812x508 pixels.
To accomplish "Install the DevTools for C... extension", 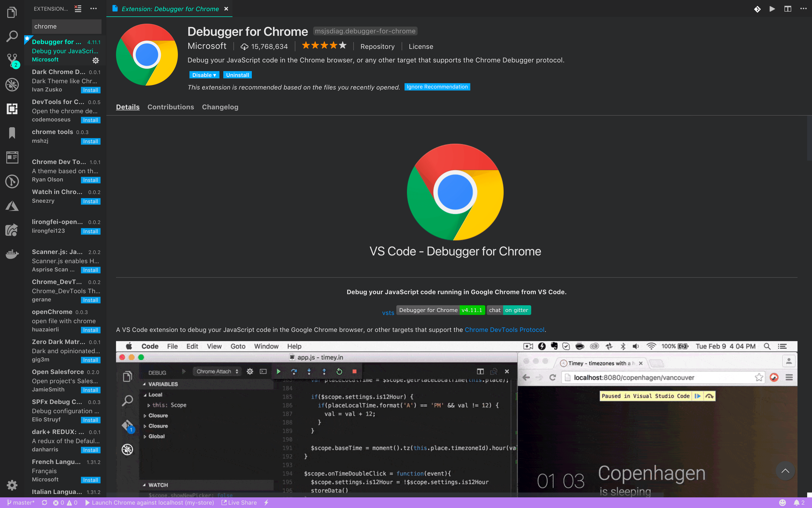I will point(91,120).
